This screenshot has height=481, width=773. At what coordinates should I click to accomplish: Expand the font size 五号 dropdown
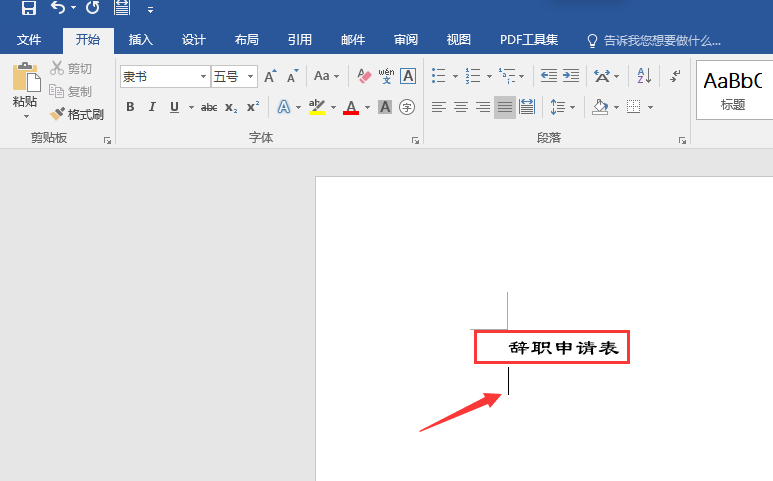[x=250, y=76]
